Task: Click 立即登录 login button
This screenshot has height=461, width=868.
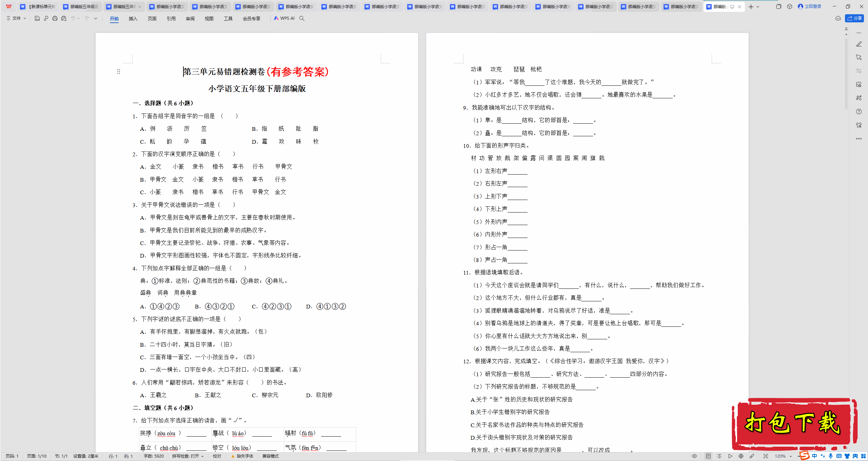Action: point(810,6)
